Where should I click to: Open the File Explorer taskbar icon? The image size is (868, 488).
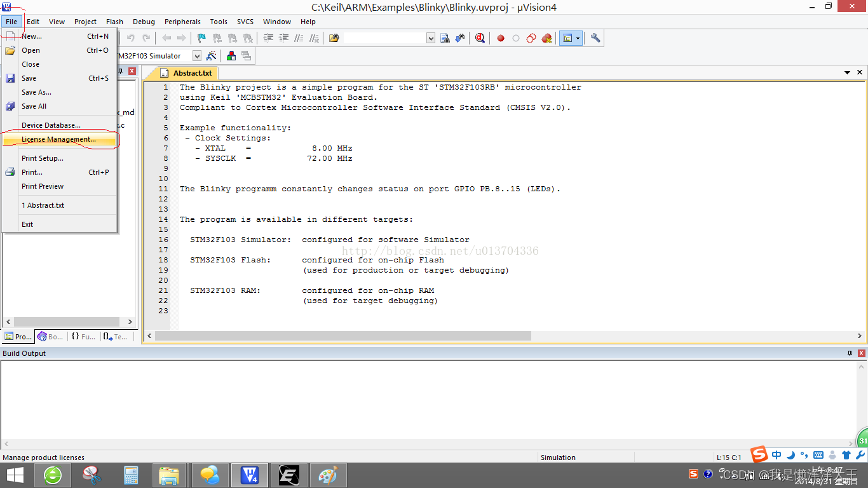coord(169,475)
